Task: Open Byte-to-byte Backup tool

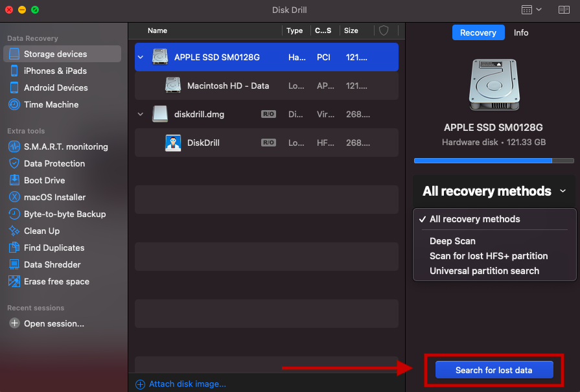Action: (x=65, y=214)
